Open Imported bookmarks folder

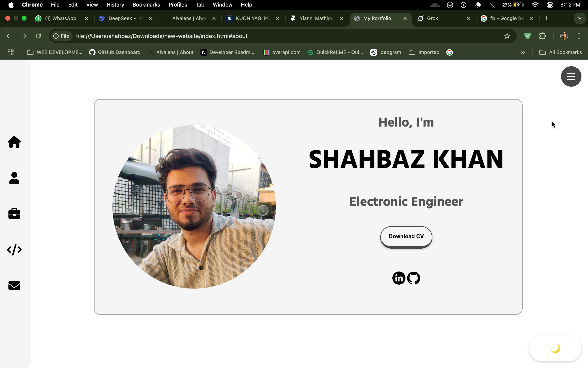[424, 52]
